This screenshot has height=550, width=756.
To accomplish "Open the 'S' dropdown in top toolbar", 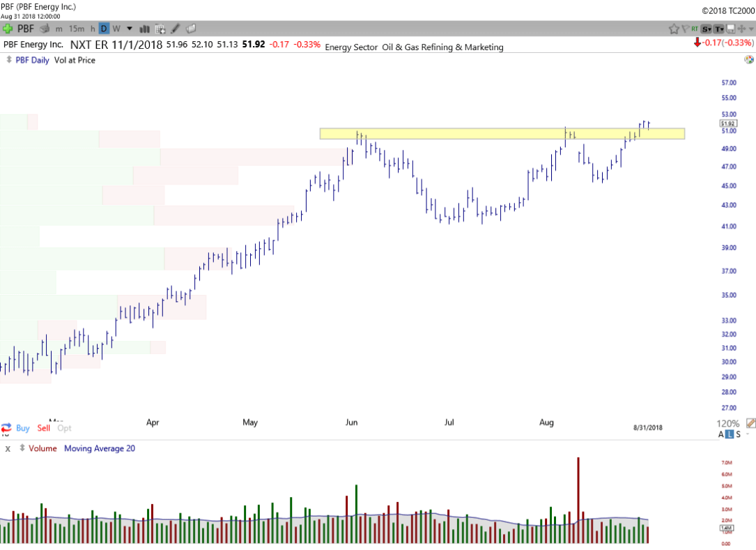I will pos(706,29).
